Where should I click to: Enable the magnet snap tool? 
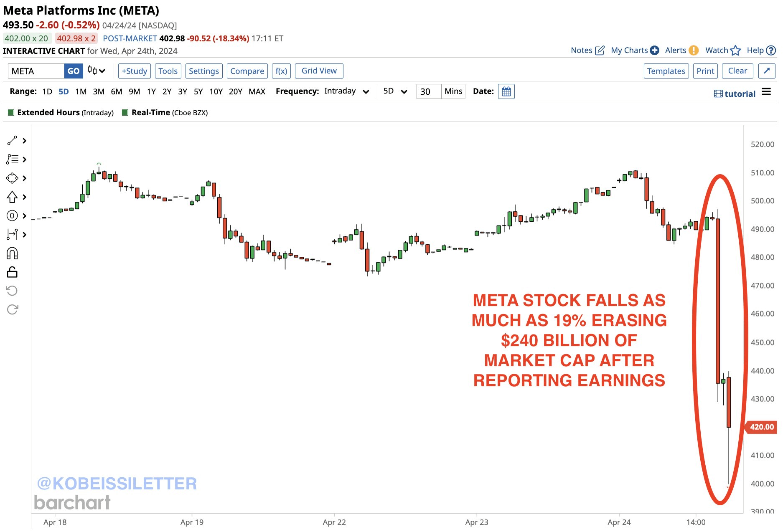(13, 253)
